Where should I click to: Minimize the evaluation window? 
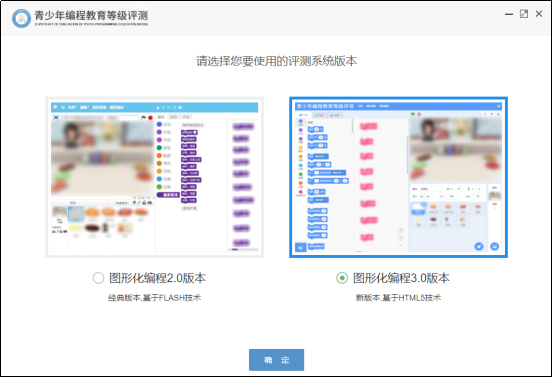click(x=509, y=14)
